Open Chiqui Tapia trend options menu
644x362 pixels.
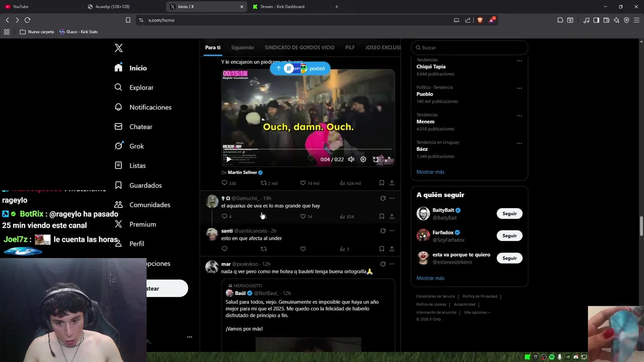tap(519, 61)
